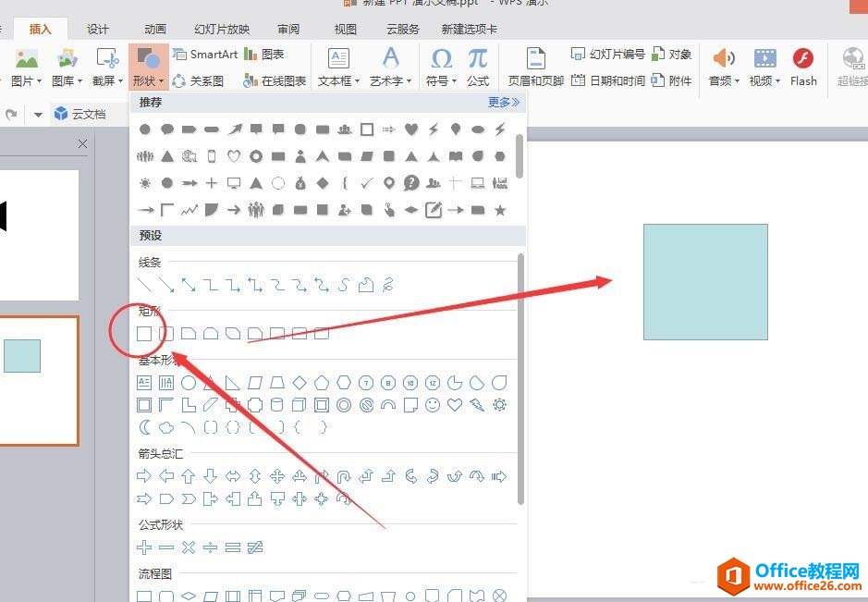Select the slide thumbnail with blue square

pos(39,380)
